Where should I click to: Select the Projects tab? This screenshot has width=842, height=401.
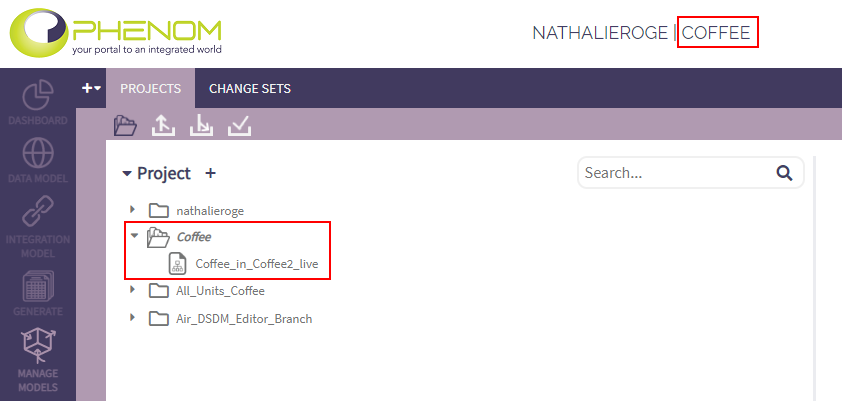pyautogui.click(x=150, y=89)
